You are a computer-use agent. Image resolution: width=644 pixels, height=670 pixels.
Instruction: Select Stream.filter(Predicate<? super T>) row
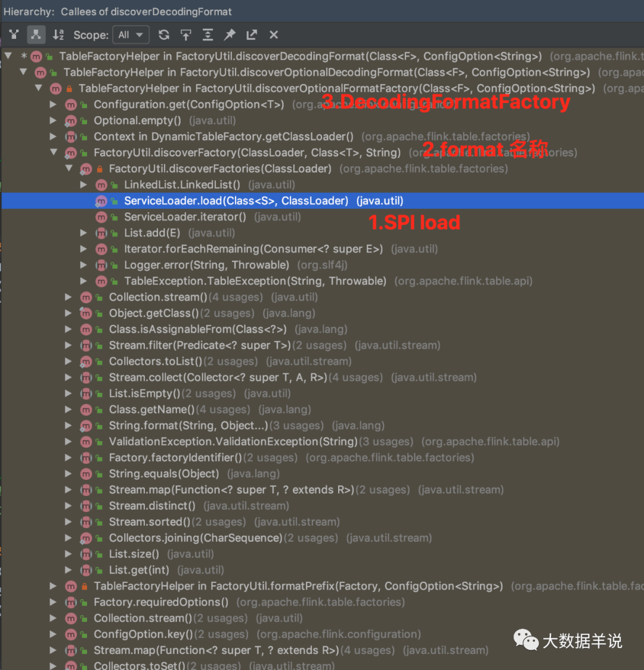[x=323, y=345]
